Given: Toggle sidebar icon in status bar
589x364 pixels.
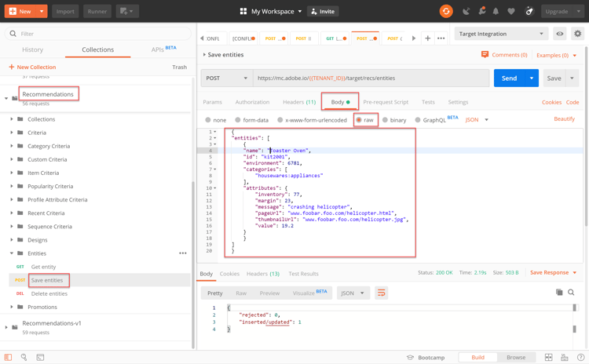Looking at the screenshot, I should [x=8, y=357].
